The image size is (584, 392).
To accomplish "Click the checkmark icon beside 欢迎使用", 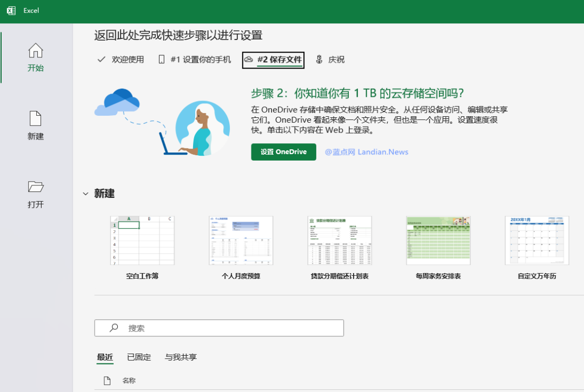I will pos(101,59).
